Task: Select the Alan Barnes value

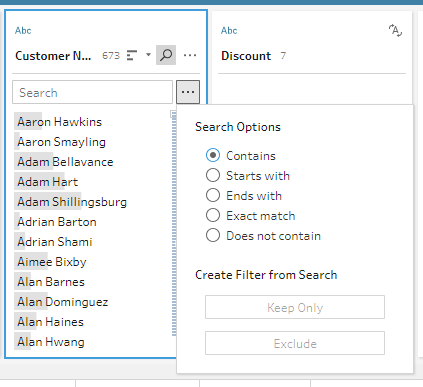Action: [x=51, y=282]
